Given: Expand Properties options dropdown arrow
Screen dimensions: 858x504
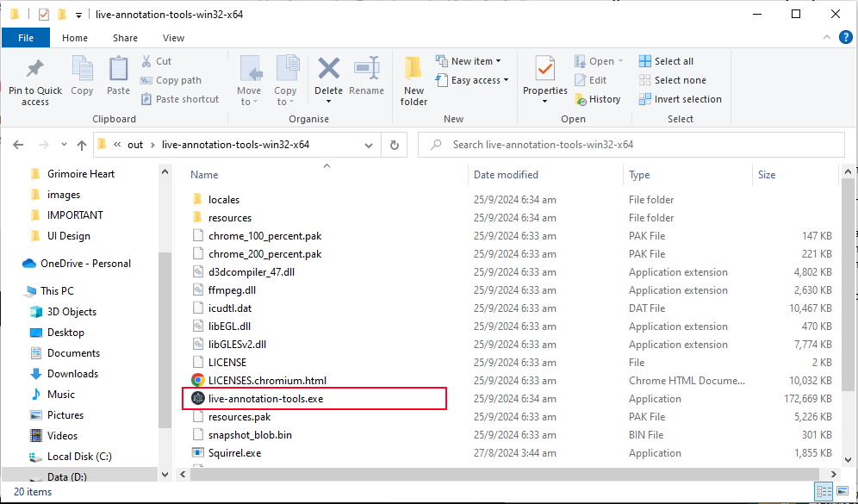Looking at the screenshot, I should (545, 102).
